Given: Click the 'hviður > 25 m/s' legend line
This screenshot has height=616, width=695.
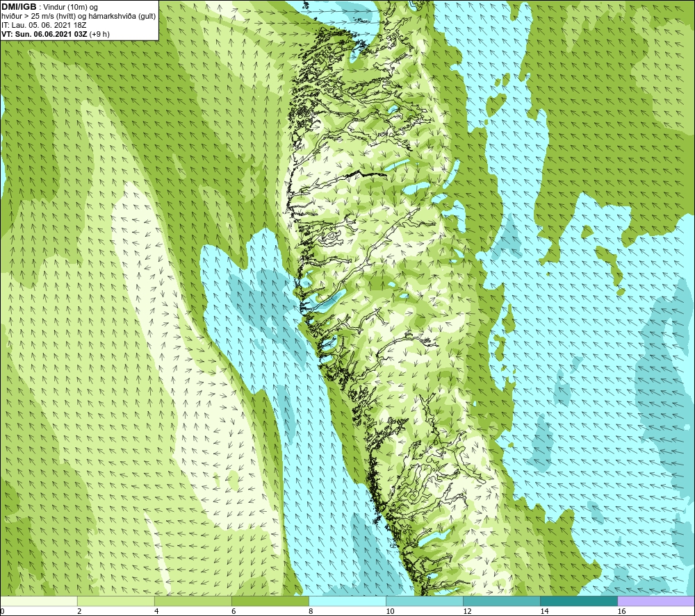Looking at the screenshot, I should [x=79, y=17].
